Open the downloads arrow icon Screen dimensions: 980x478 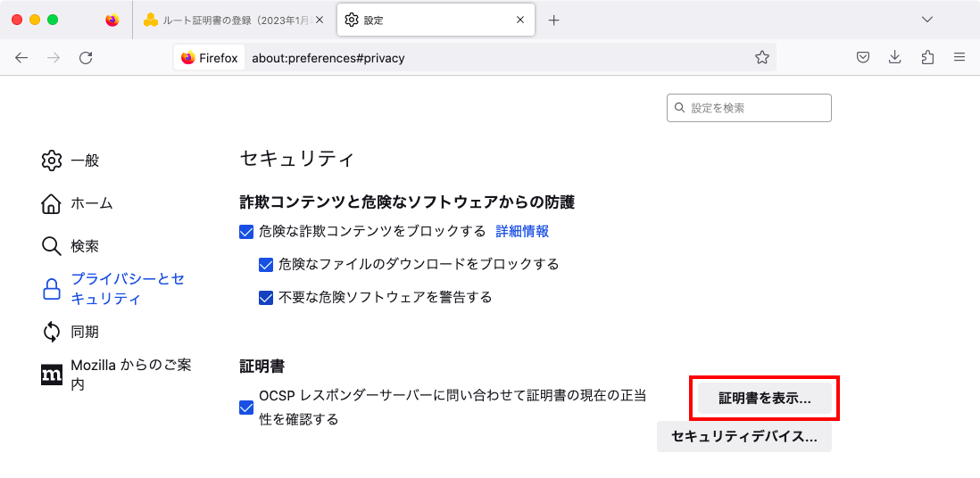(895, 58)
